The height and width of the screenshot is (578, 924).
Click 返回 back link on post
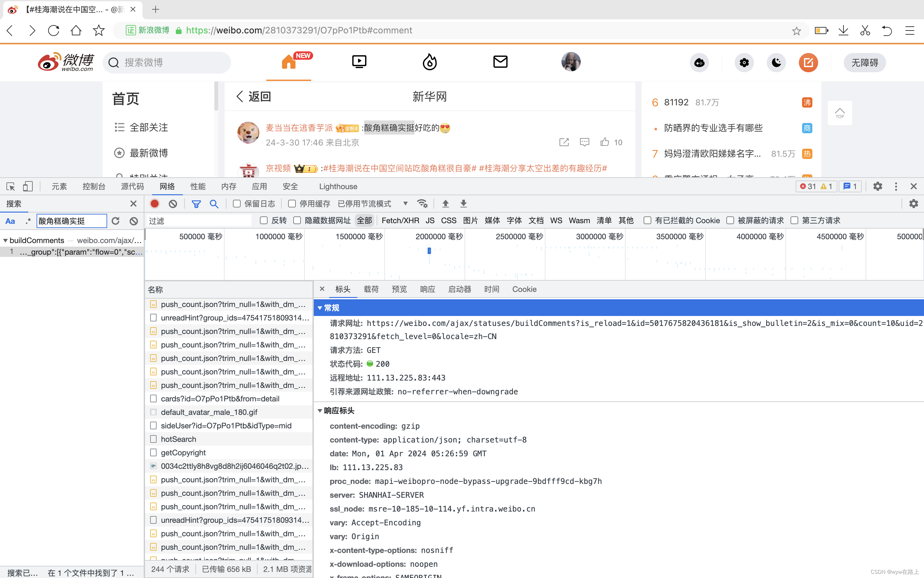pyautogui.click(x=253, y=96)
